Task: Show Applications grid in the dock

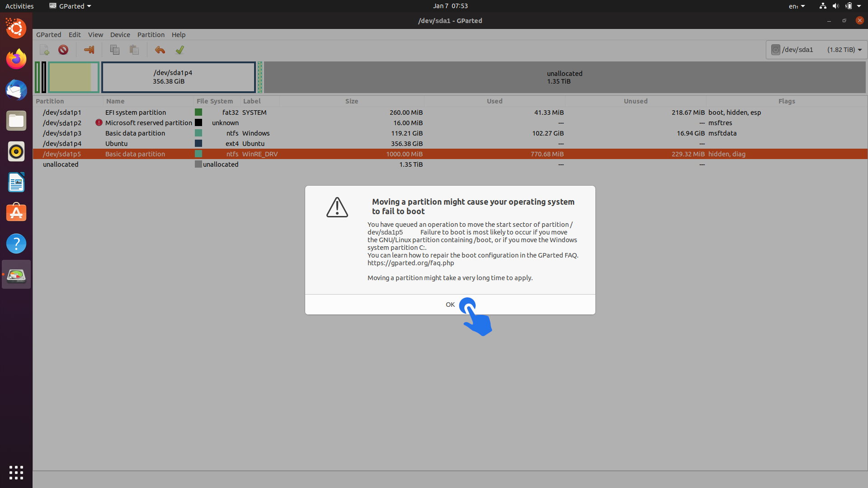Action: 16,473
